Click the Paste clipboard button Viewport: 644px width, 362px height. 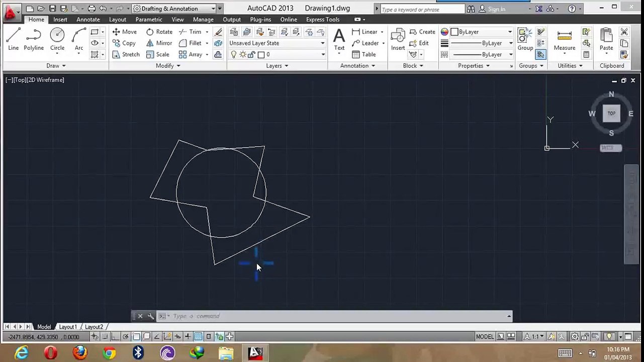(606, 40)
